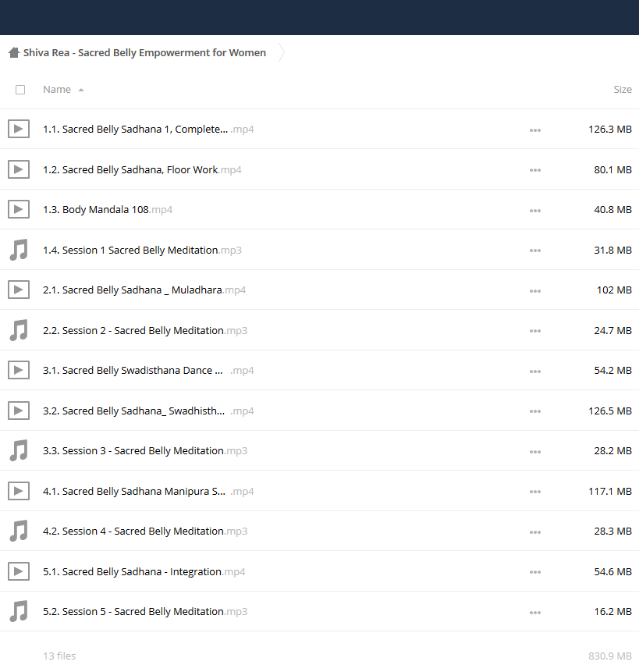
Task: Click the 80.1 MB size value
Action: click(613, 169)
